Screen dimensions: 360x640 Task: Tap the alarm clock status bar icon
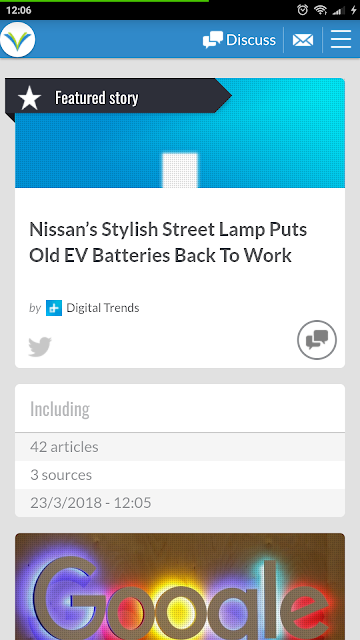(302, 10)
